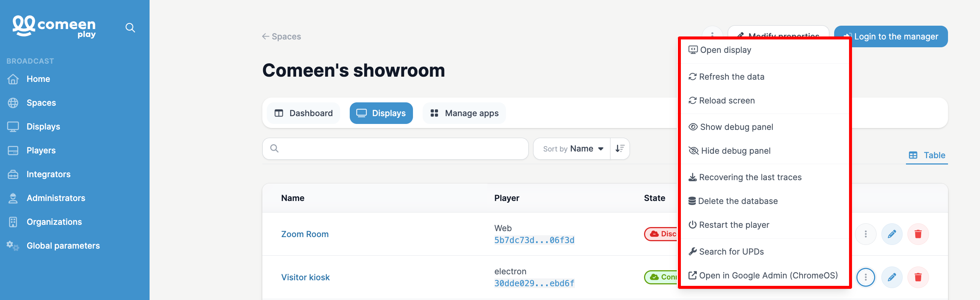Open Visitor kiosk display link
This screenshot has height=300, width=980.
(x=305, y=277)
